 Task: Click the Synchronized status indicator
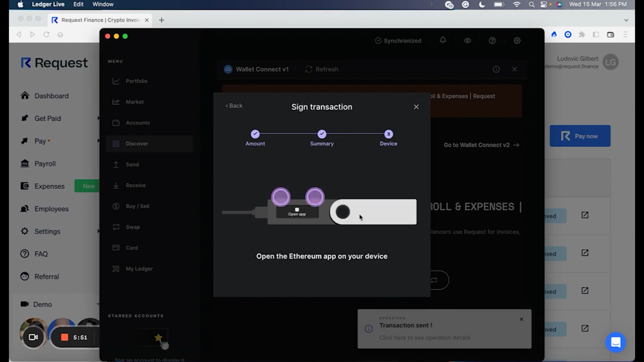(x=398, y=41)
